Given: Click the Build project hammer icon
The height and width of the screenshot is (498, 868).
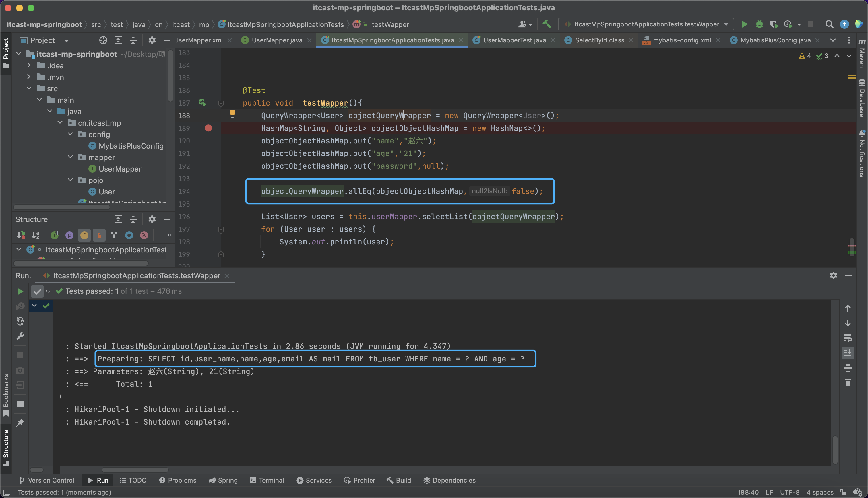Looking at the screenshot, I should pos(547,24).
